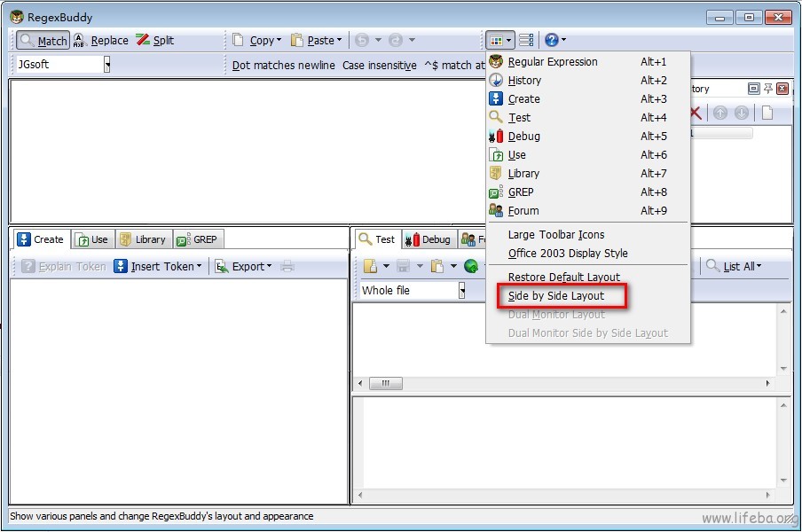Choose Forum menu entry
The height and width of the screenshot is (532, 802).
pyautogui.click(x=587, y=210)
